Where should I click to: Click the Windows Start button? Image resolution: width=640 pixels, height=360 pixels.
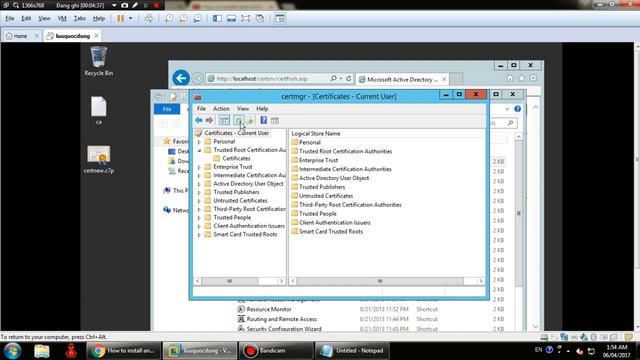click(x=12, y=351)
